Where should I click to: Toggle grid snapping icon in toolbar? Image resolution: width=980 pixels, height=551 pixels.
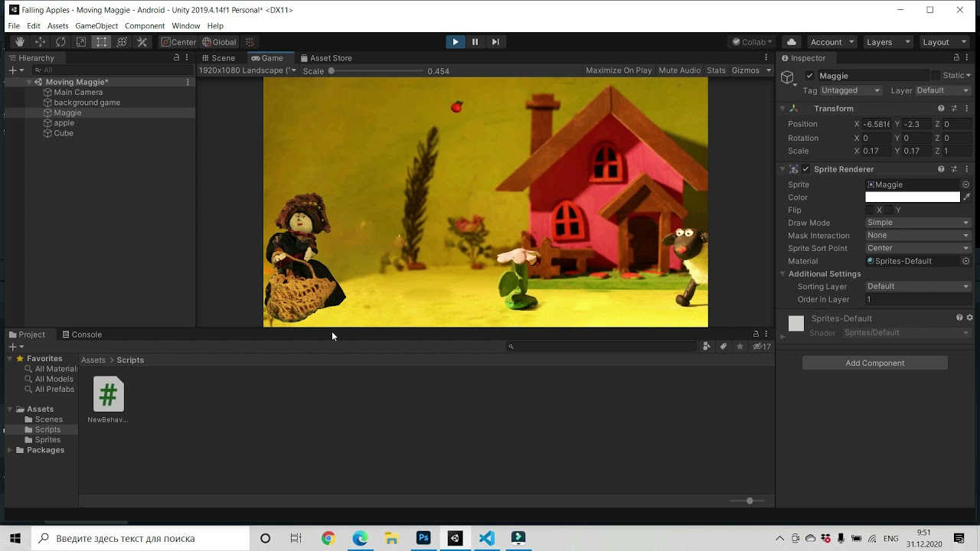[250, 42]
